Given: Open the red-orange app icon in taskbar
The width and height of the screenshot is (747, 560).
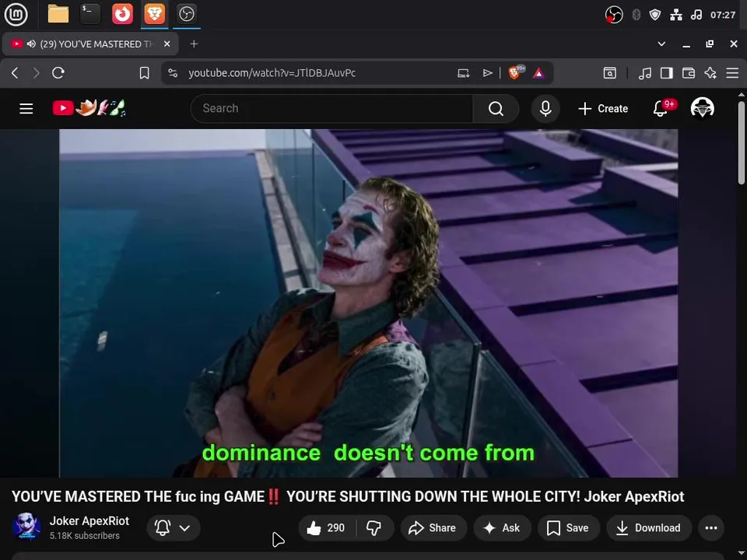Looking at the screenshot, I should 122,14.
